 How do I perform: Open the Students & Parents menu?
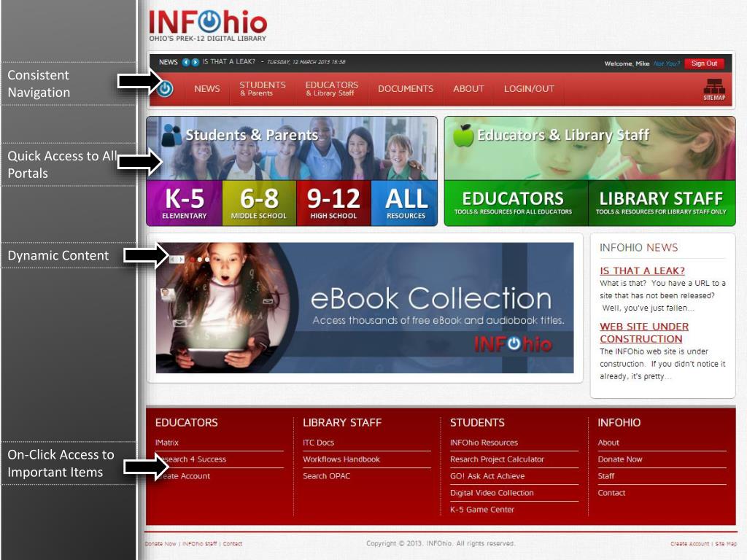tap(263, 88)
